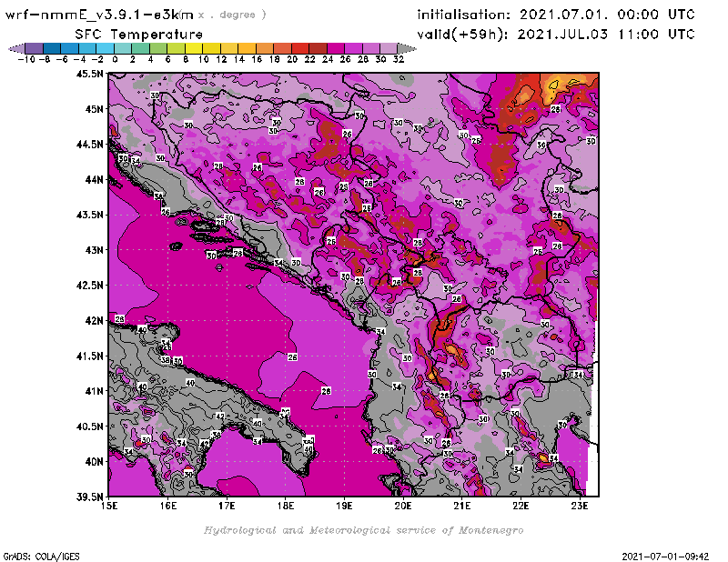Click the dark red swatch between 22 and 24

318,48
